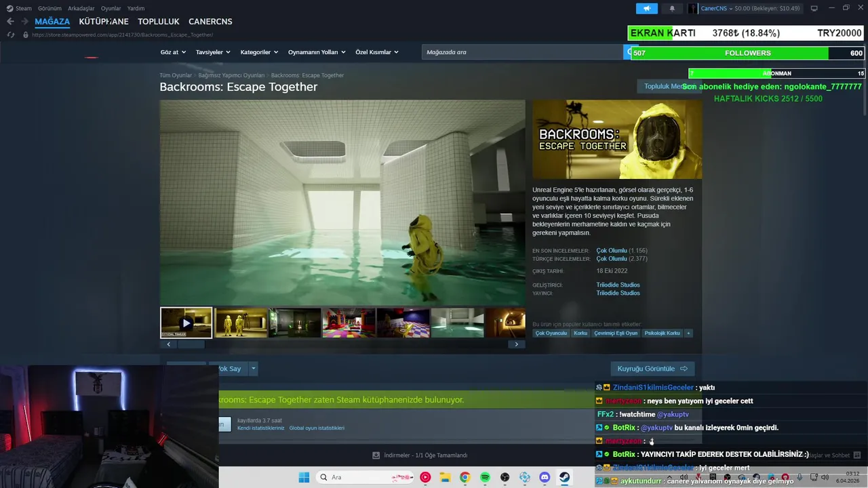Click the Windows taskbar Ara search box

point(365,477)
